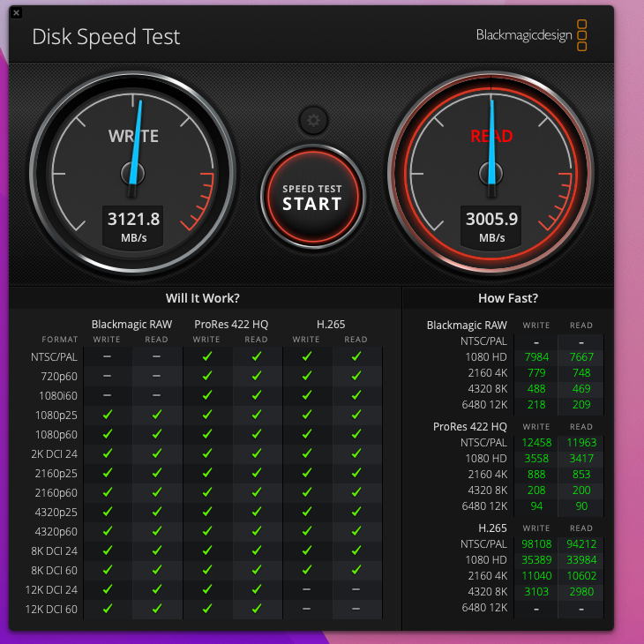Click ProRes 422 HQ write checkmark for NTSC/PAL
Screen dimensions: 644x644
point(207,356)
